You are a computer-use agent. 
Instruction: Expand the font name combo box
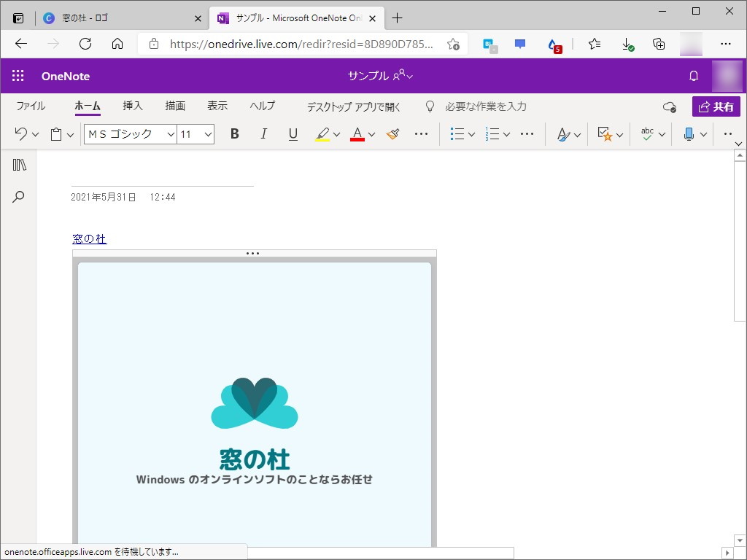(170, 134)
